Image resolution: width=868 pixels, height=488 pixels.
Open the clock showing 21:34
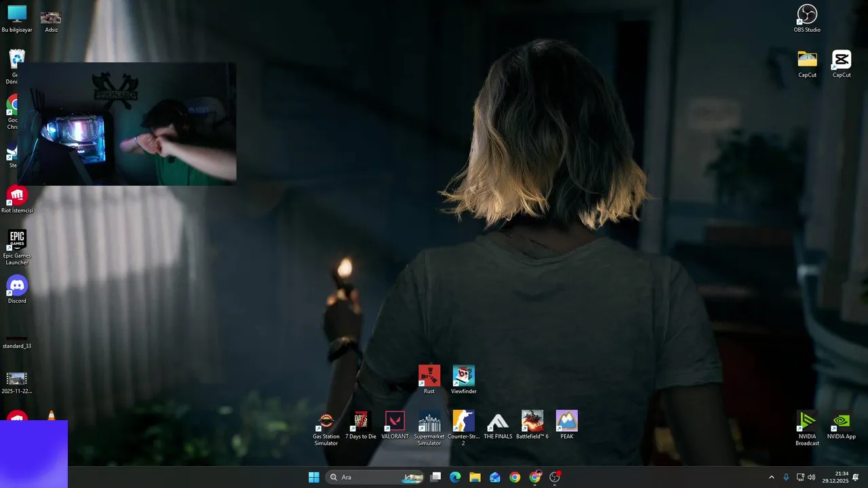(835, 477)
